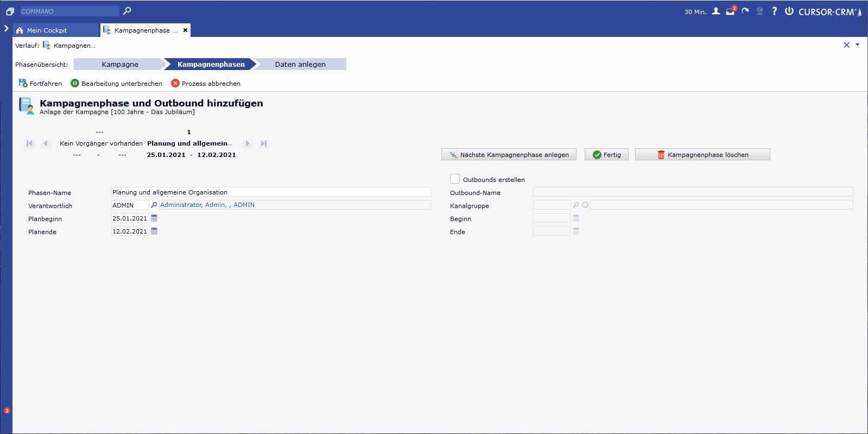Click the user profile icon in header

tap(716, 11)
